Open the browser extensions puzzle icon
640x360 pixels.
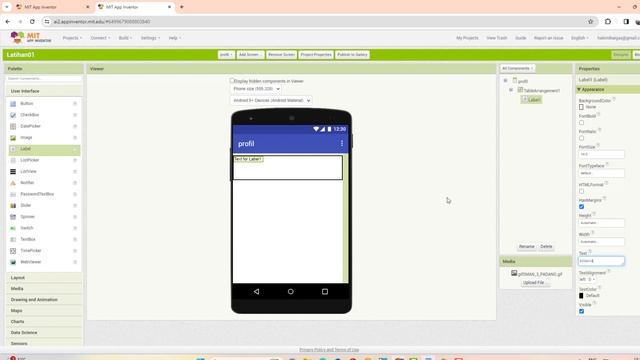(608, 22)
